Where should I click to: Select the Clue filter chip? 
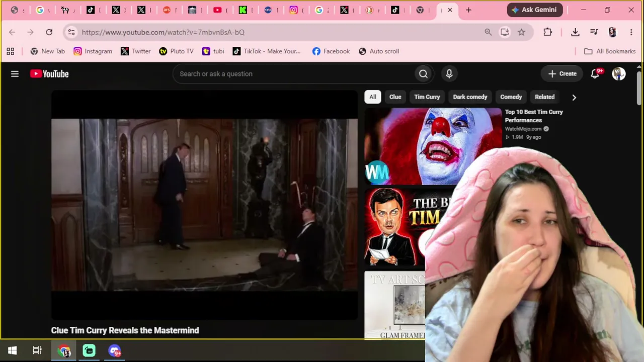[x=395, y=97]
